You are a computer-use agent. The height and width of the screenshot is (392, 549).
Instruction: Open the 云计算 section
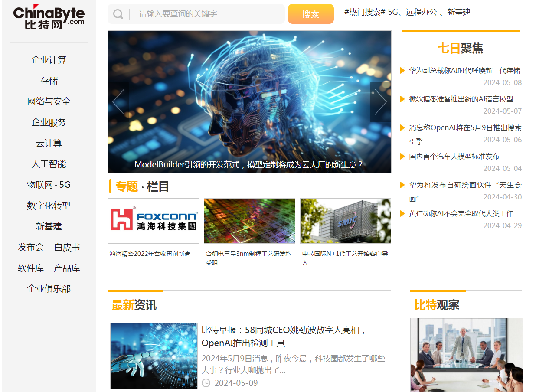click(49, 143)
